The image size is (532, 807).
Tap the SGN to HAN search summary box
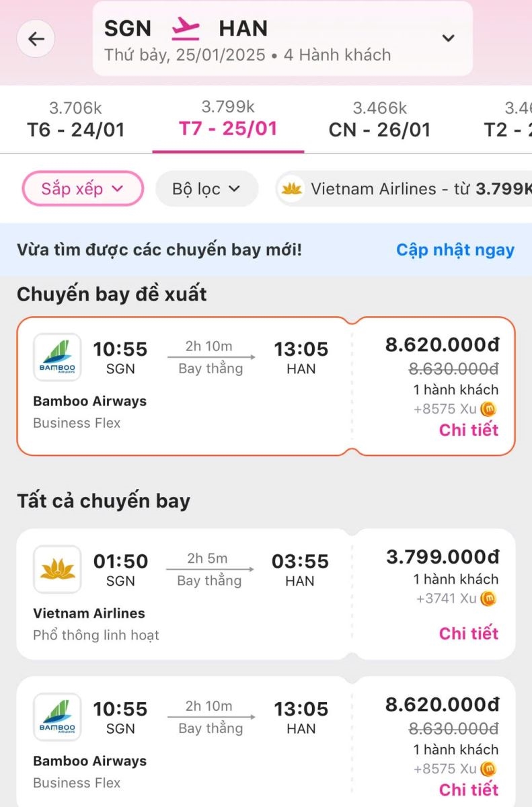tap(282, 38)
